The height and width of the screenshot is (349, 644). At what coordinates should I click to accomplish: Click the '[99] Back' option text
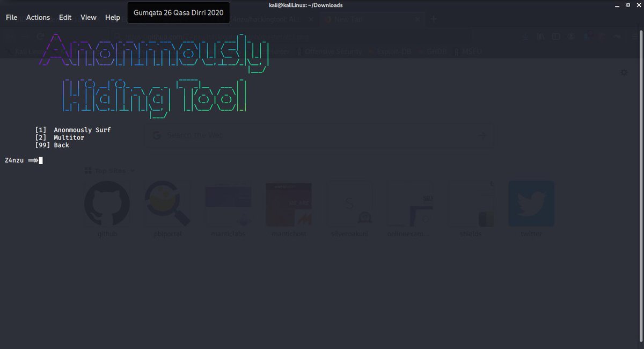(x=52, y=145)
